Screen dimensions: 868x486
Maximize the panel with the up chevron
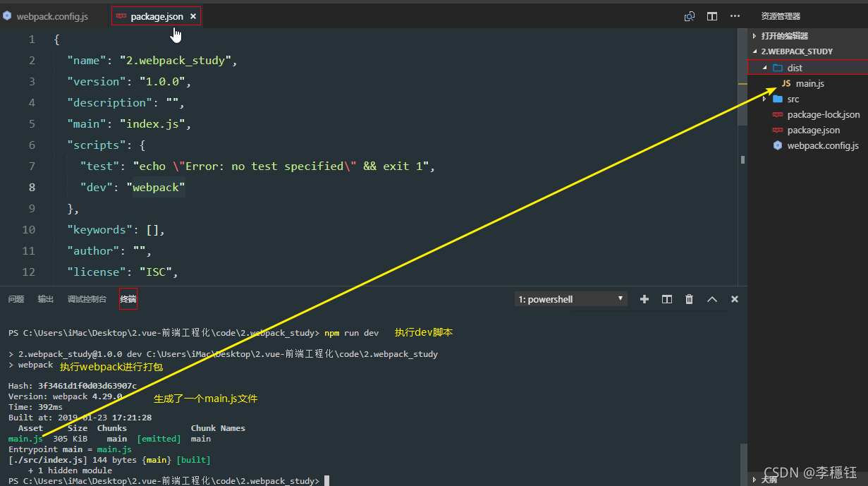click(x=712, y=299)
